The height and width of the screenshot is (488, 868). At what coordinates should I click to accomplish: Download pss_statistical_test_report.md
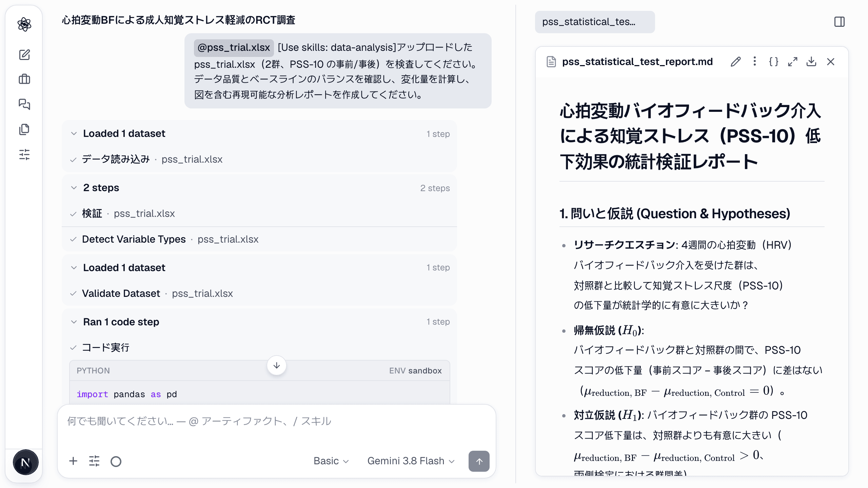point(811,62)
